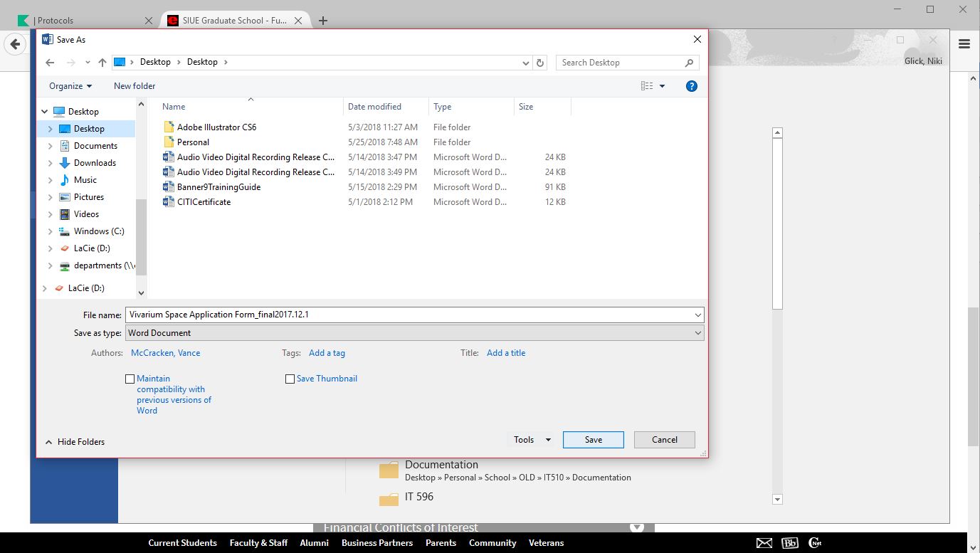Image resolution: width=980 pixels, height=553 pixels.
Task: Enable Maintain compatibility with previous versions checkbox
Action: (x=130, y=379)
